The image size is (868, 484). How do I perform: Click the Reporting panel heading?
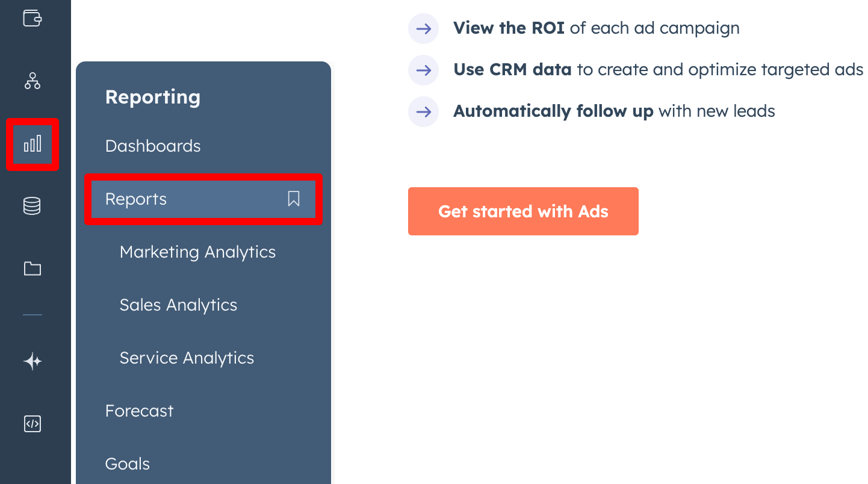click(152, 97)
